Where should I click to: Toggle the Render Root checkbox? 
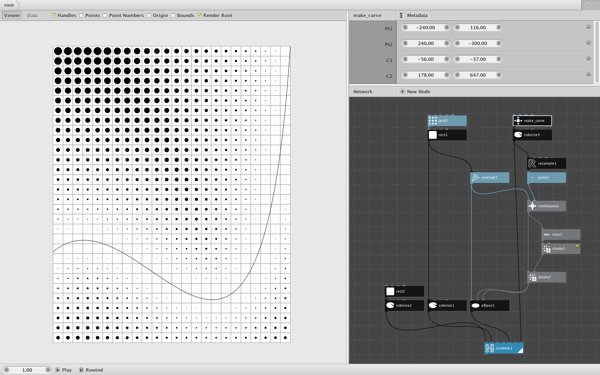(x=199, y=15)
